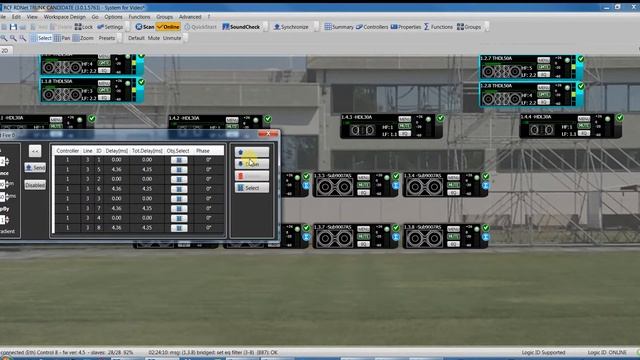Activate Select mode in toolbar

click(41, 38)
